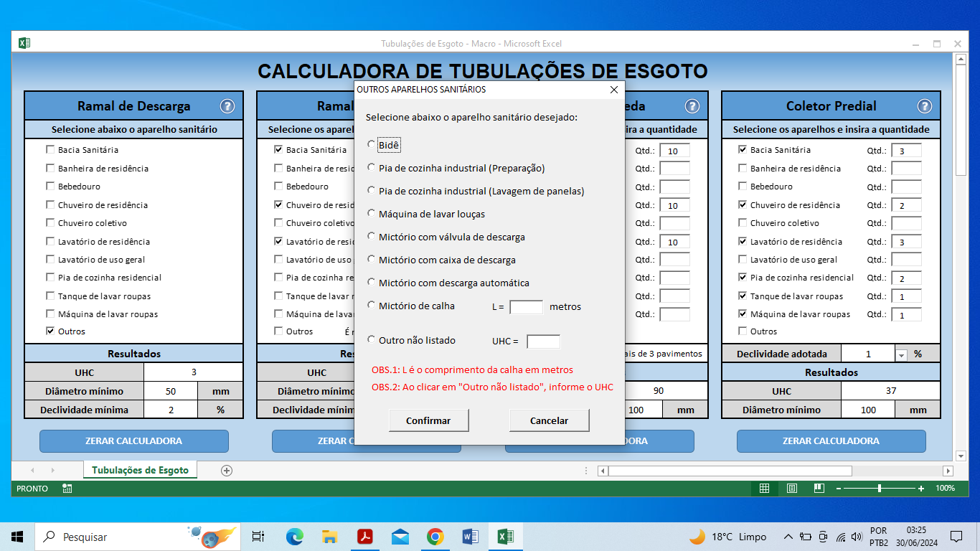Image resolution: width=980 pixels, height=551 pixels.
Task: Click the UHC input field in dialog
Action: [543, 342]
